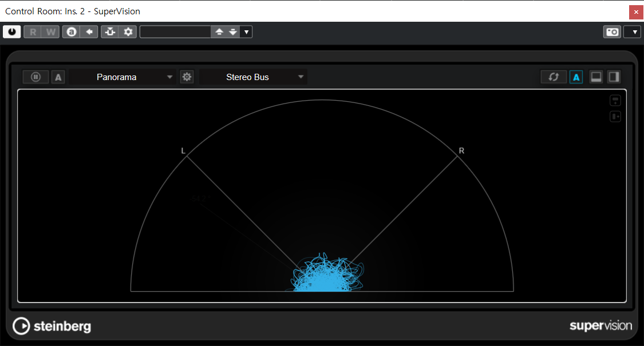Open the functions menu beside the camera

[632, 32]
